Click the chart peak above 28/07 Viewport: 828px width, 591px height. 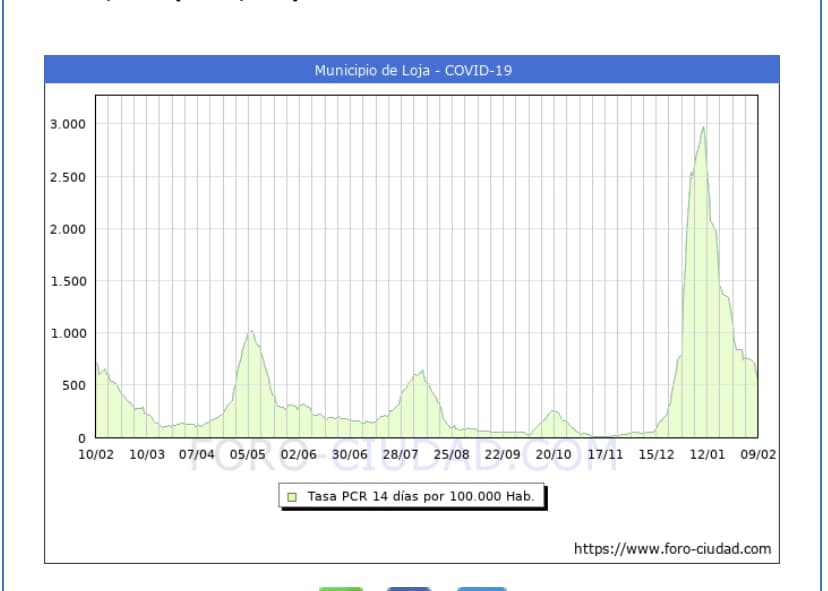point(422,372)
